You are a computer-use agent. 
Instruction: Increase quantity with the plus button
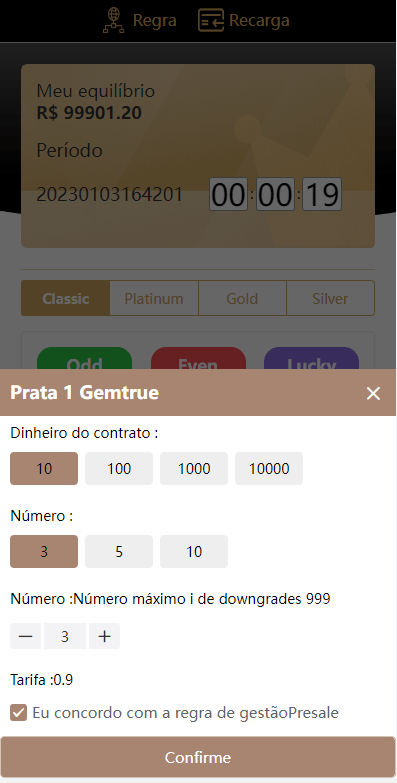click(x=104, y=636)
